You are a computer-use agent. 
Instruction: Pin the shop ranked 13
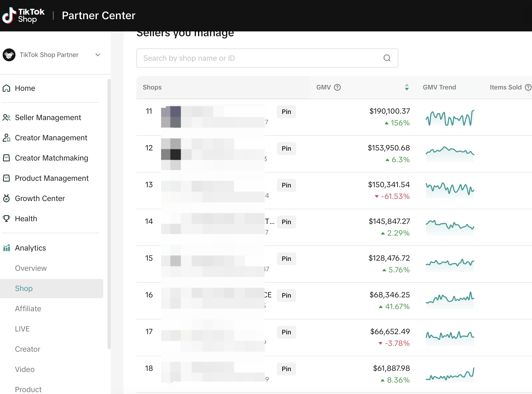click(286, 185)
